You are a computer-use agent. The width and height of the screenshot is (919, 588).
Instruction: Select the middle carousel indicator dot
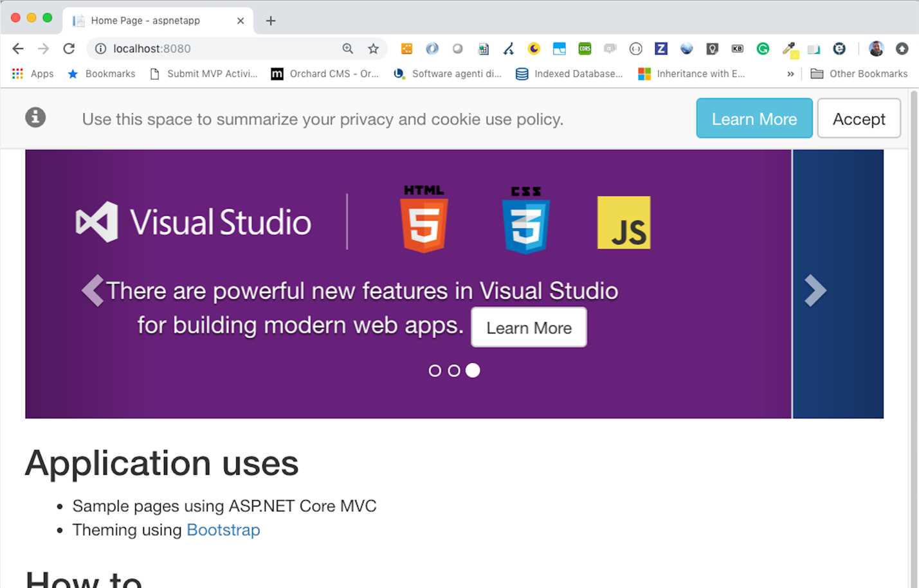453,370
